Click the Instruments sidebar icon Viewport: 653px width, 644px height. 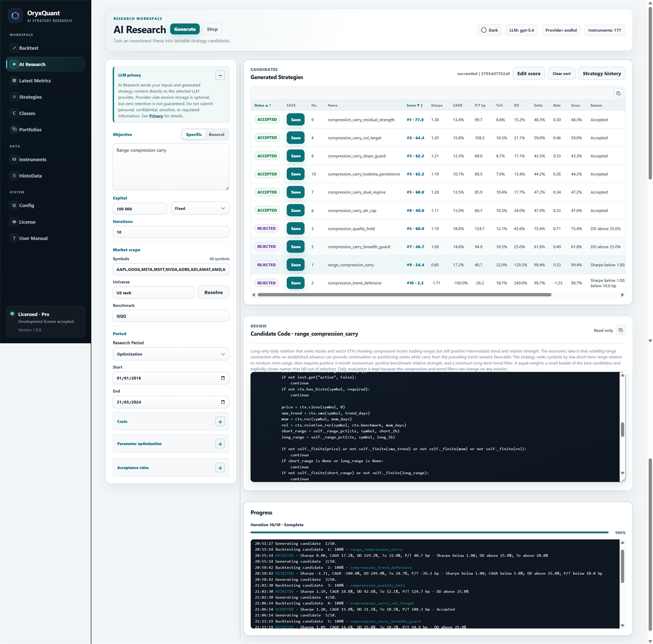14,160
